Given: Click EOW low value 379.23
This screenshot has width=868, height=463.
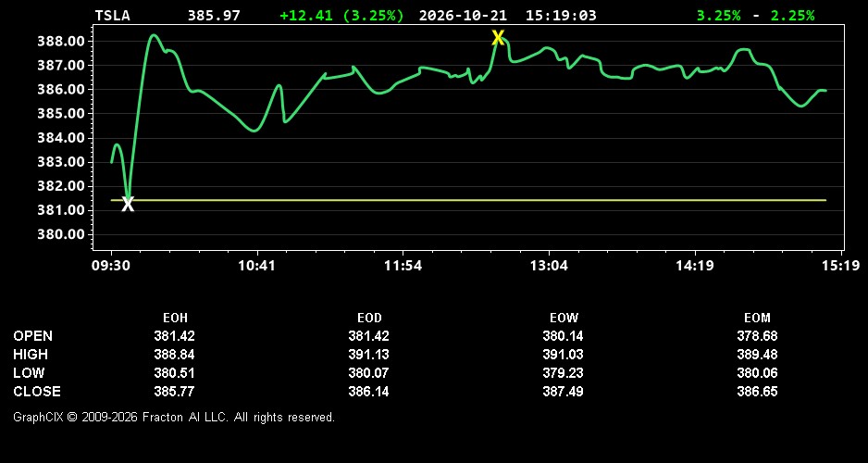Looking at the screenshot, I should pos(563,373).
